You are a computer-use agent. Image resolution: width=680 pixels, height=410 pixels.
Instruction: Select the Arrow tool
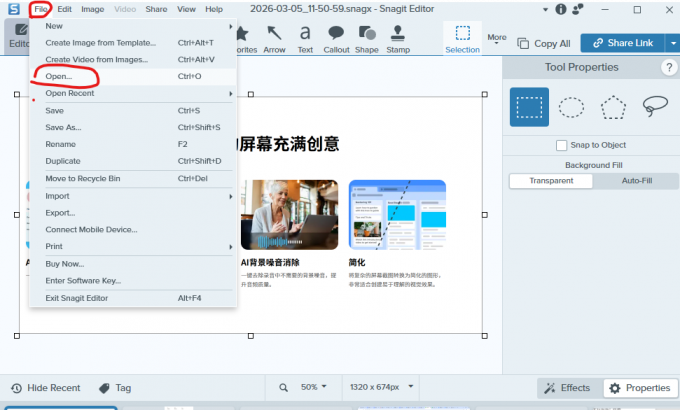[274, 39]
